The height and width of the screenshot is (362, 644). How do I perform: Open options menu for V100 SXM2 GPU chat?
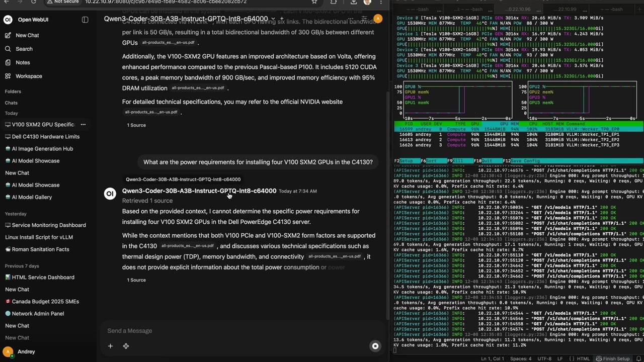83,124
